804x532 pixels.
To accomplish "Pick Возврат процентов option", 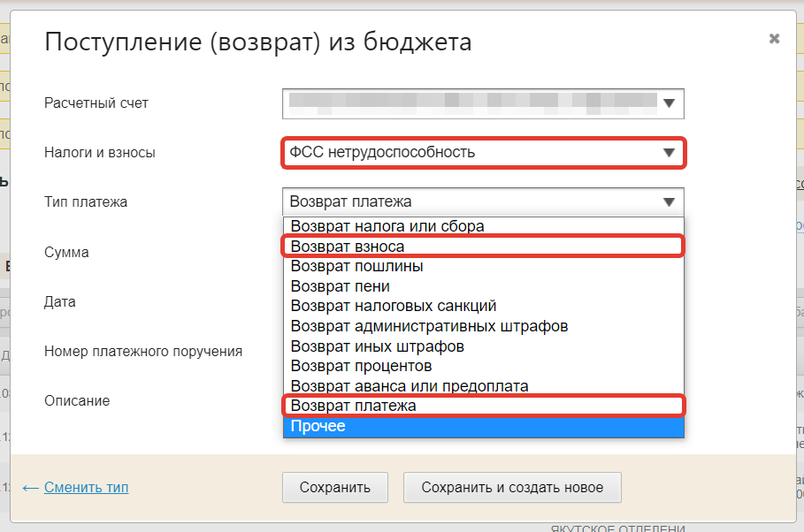I will (361, 366).
